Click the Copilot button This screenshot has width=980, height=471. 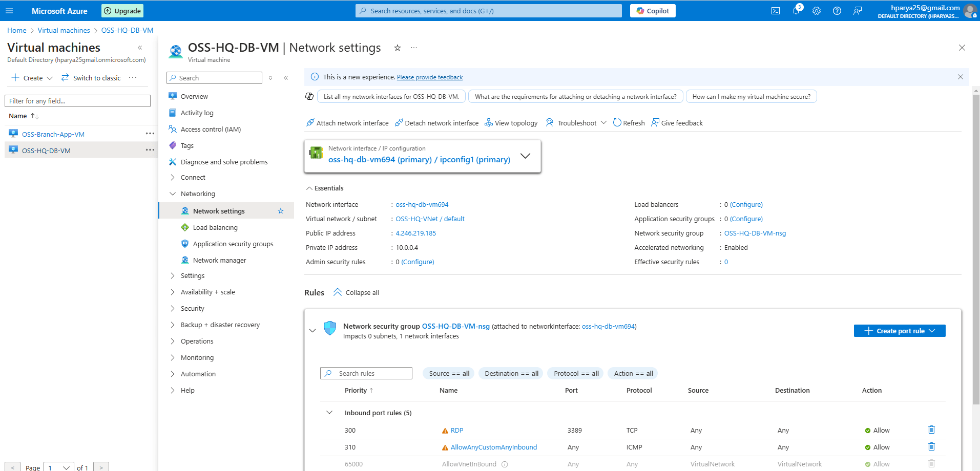[652, 11]
